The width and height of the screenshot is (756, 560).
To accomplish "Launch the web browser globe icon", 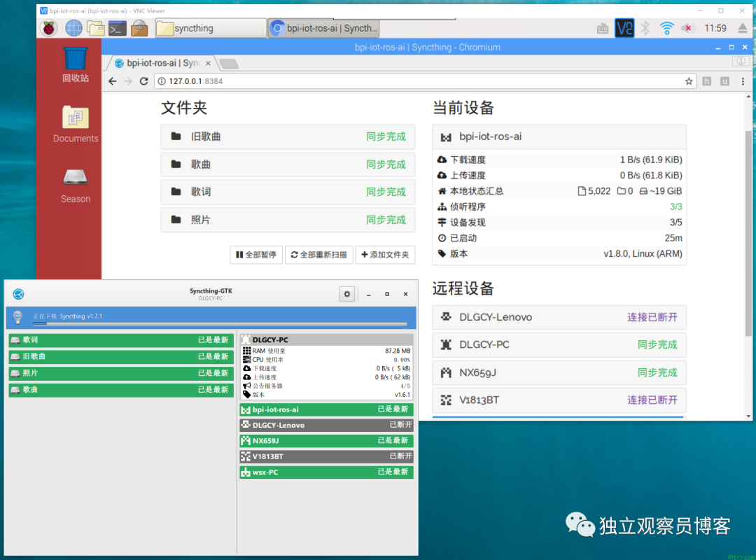I will tap(73, 29).
